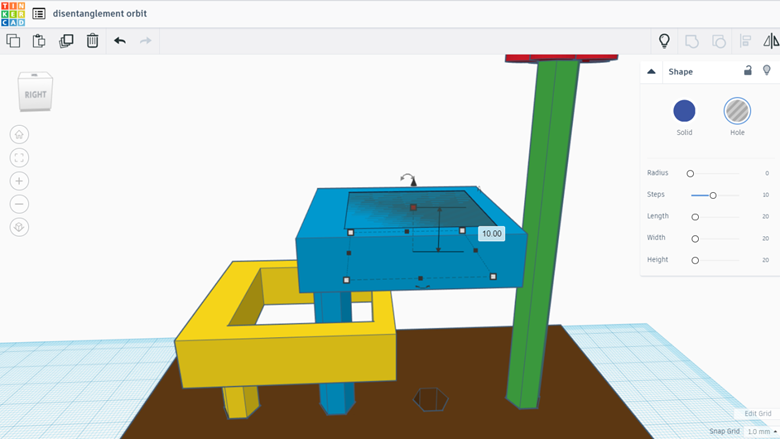Undo the last action

(119, 41)
